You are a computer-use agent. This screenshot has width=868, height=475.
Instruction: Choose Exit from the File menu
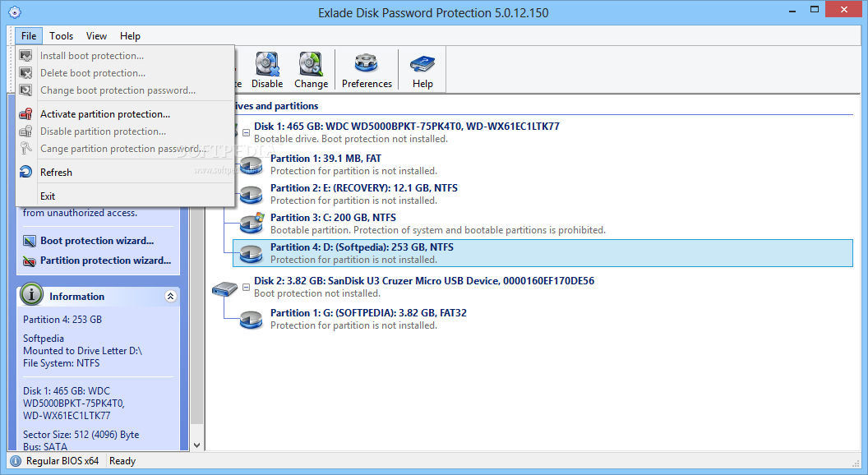[x=125, y=196]
